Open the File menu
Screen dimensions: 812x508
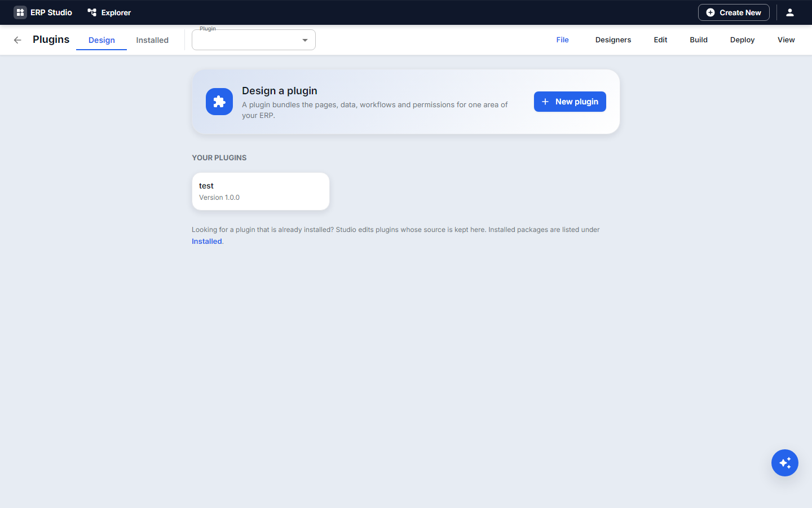pyautogui.click(x=563, y=40)
